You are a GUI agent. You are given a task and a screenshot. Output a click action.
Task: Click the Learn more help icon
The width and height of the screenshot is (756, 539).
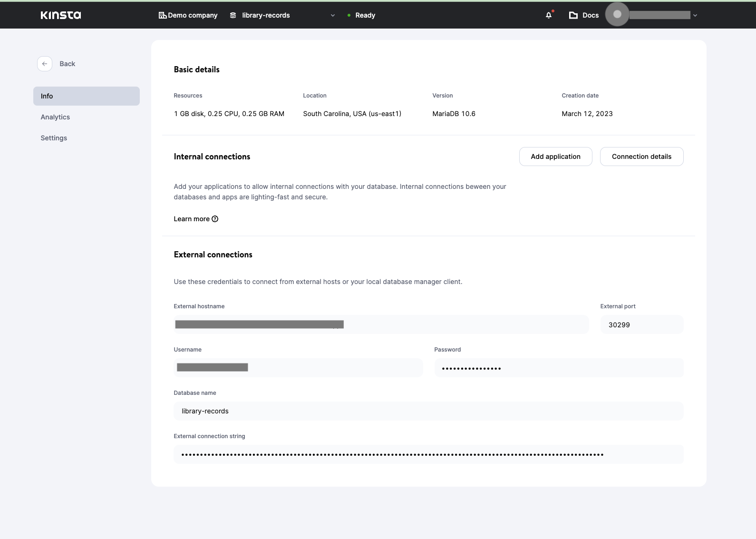pyautogui.click(x=215, y=219)
